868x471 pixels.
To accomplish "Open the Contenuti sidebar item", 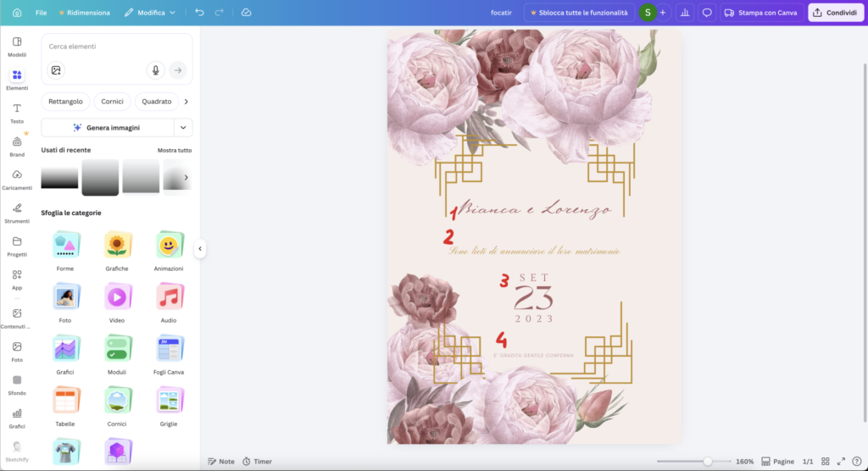I will 17,319.
